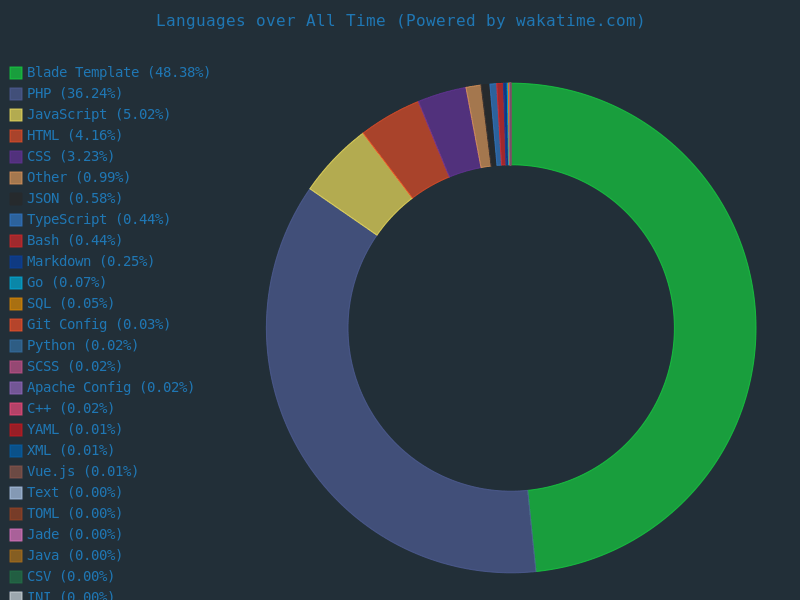This screenshot has width=800, height=600.
Task: Click the red-orange HTML donut slice
Action: click(x=406, y=148)
